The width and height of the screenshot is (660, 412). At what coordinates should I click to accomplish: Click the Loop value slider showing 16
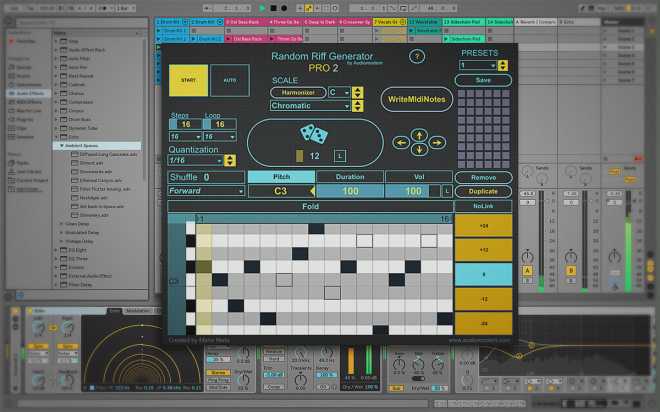coord(219,124)
